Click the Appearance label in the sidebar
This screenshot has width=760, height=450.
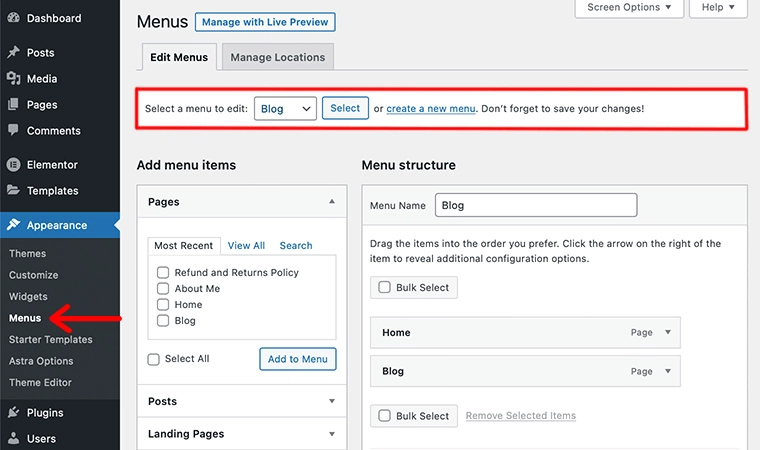[57, 225]
